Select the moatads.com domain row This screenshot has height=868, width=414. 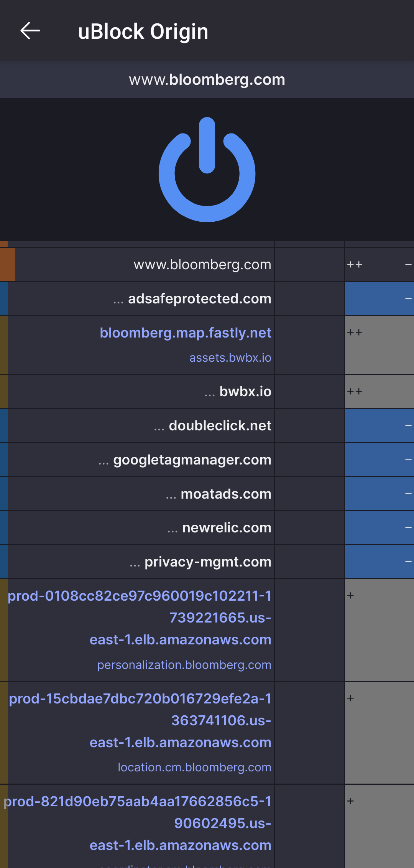[x=225, y=494]
